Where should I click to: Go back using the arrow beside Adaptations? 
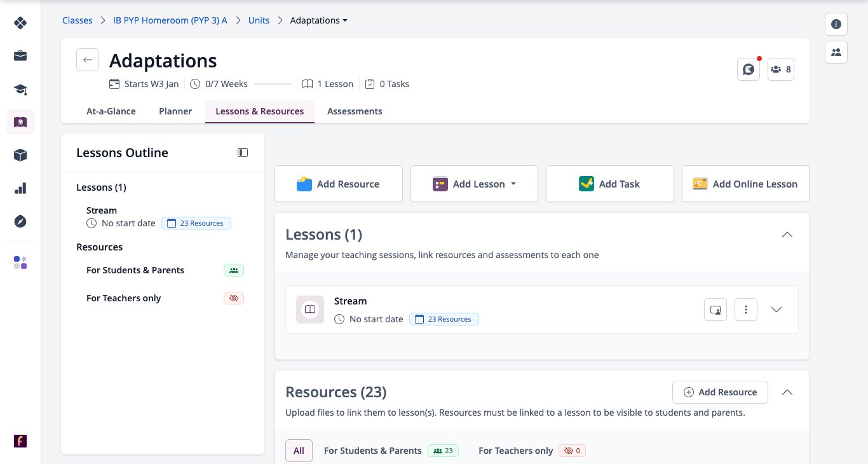(88, 60)
